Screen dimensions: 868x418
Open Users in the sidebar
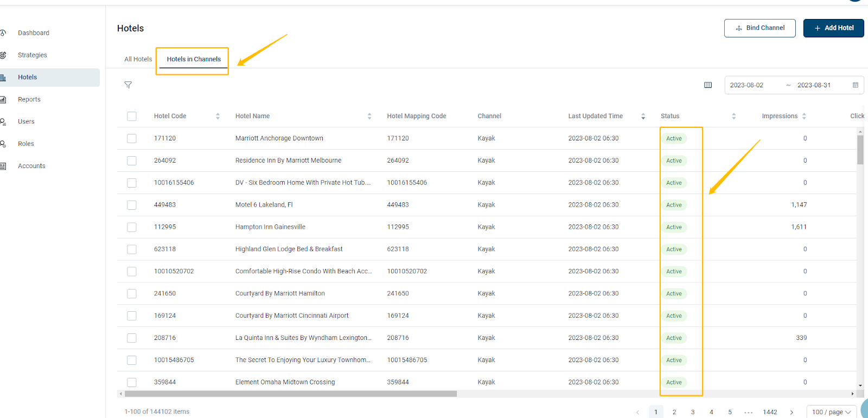[x=26, y=122]
